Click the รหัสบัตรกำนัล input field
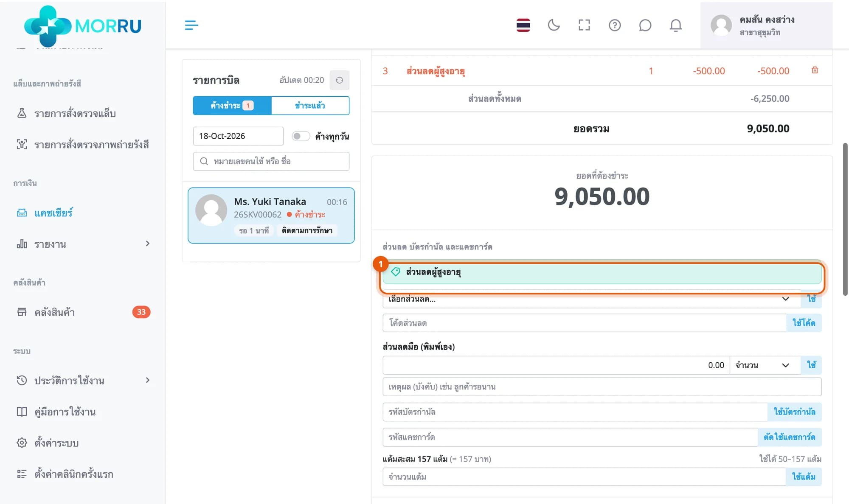Image resolution: width=849 pixels, height=504 pixels. coord(575,412)
